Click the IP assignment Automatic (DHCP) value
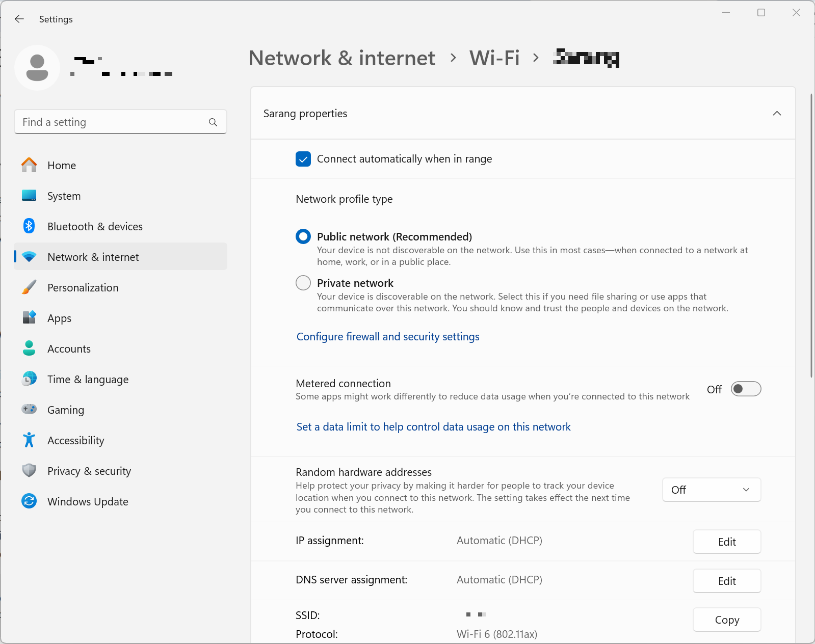The image size is (815, 644). [499, 541]
